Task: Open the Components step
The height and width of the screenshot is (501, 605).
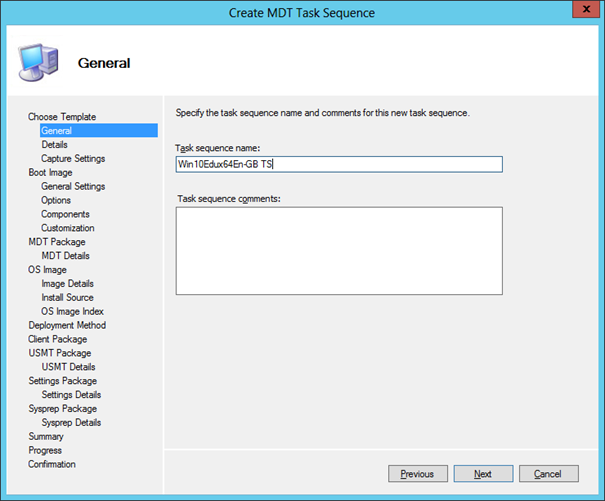Action: point(65,215)
